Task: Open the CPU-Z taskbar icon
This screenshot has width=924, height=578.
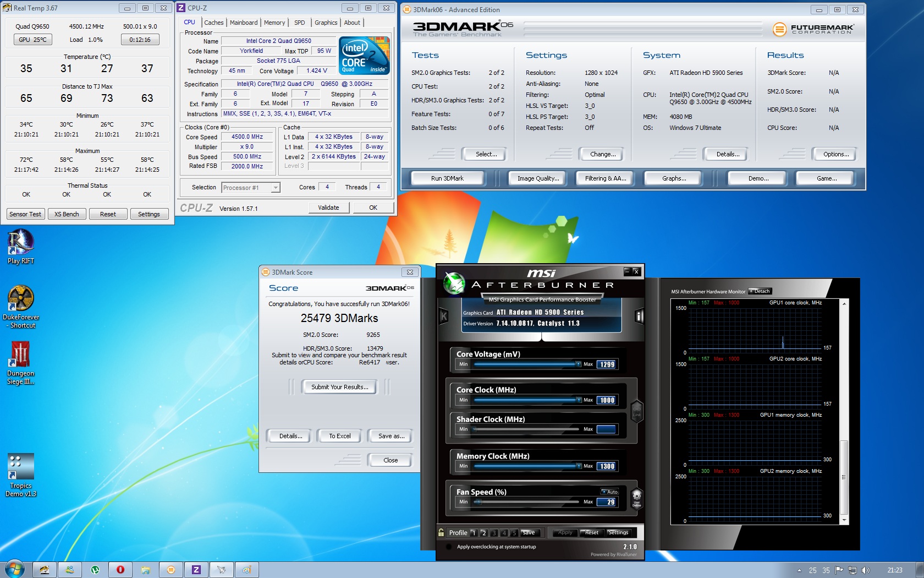Action: [196, 570]
